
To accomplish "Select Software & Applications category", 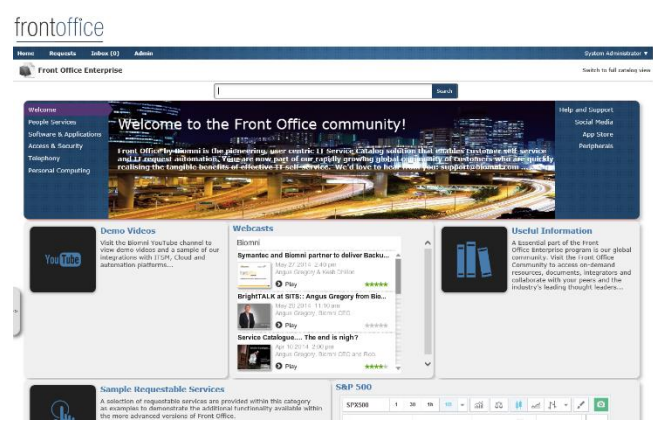I will [x=65, y=134].
